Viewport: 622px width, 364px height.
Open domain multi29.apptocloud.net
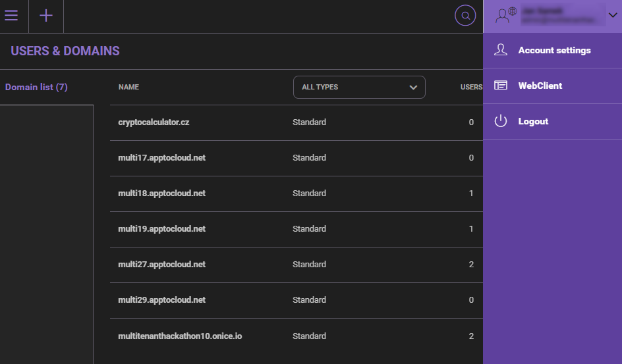161,300
